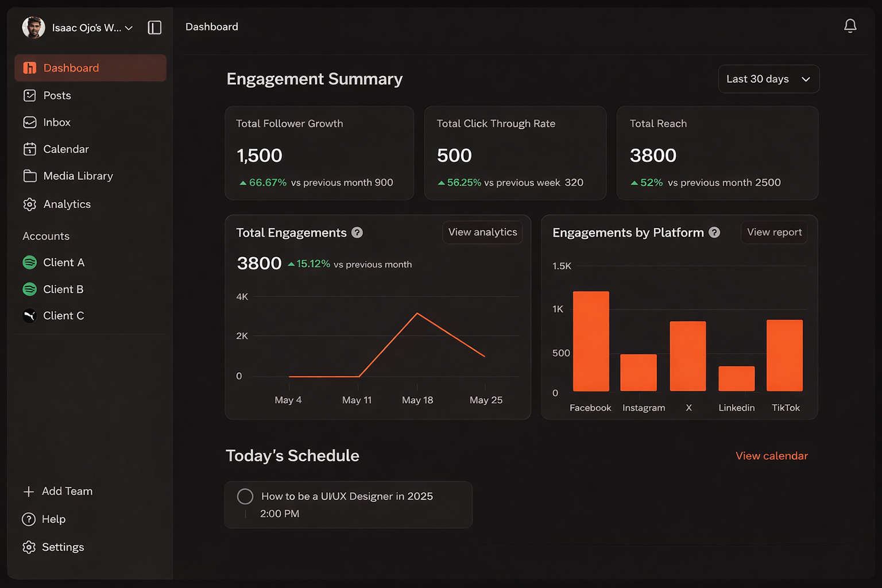Click the View analytics button
Viewport: 882px width, 588px height.
(x=482, y=232)
